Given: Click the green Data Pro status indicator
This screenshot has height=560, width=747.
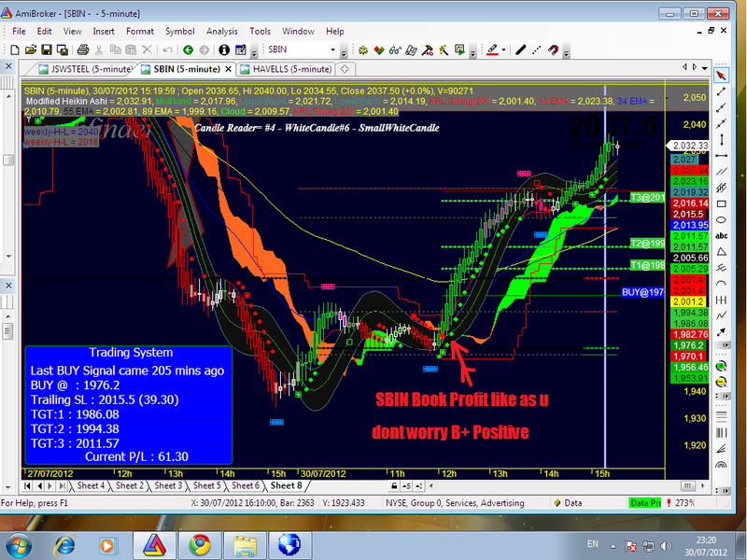Looking at the screenshot, I should click(645, 503).
